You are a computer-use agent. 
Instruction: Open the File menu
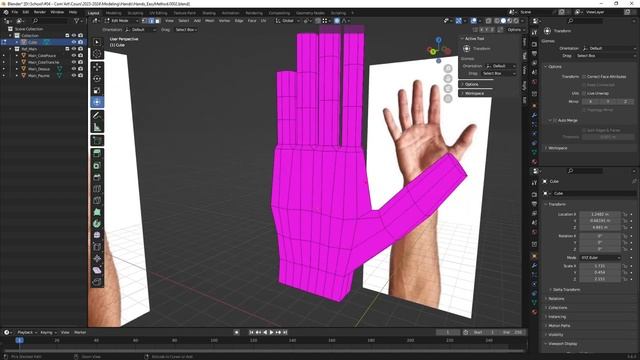tap(15, 12)
